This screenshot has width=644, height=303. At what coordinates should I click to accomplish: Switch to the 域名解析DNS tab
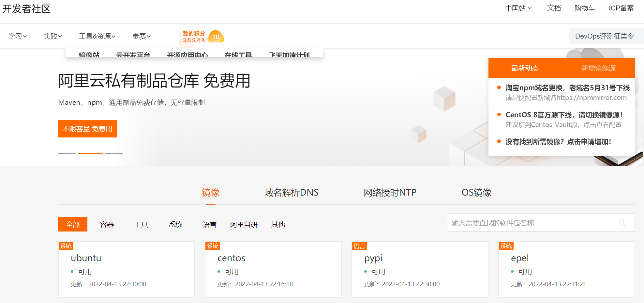coord(292,193)
